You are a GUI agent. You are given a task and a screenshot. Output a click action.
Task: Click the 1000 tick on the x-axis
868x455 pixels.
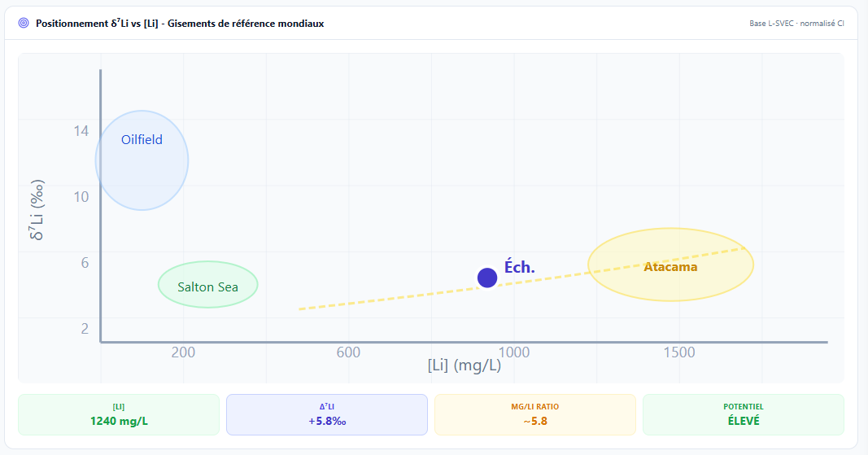tap(513, 352)
